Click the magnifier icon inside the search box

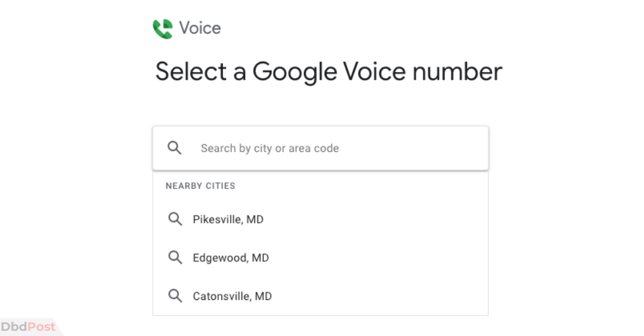pyautogui.click(x=174, y=148)
